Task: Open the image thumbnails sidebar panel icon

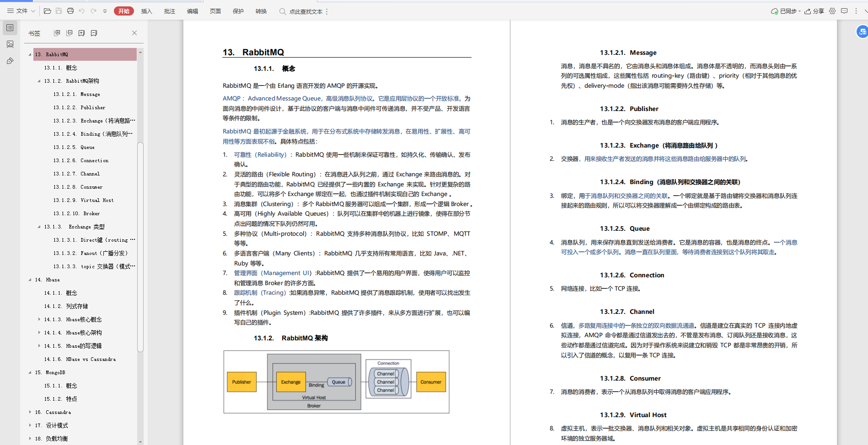Action: 10,44
